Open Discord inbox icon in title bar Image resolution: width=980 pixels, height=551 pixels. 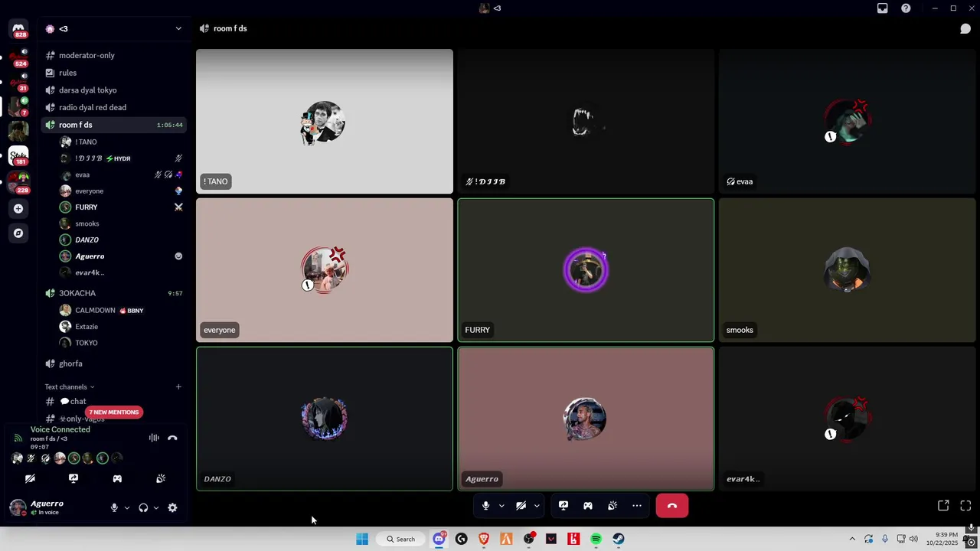(x=883, y=8)
